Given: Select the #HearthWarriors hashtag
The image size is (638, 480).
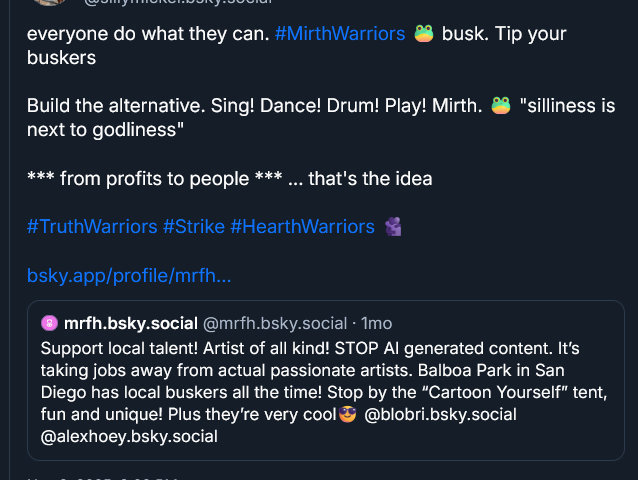Looking at the screenshot, I should coord(302,227).
